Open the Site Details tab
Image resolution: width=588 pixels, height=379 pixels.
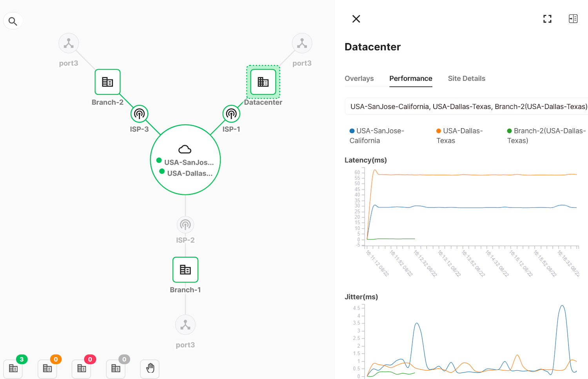click(466, 78)
